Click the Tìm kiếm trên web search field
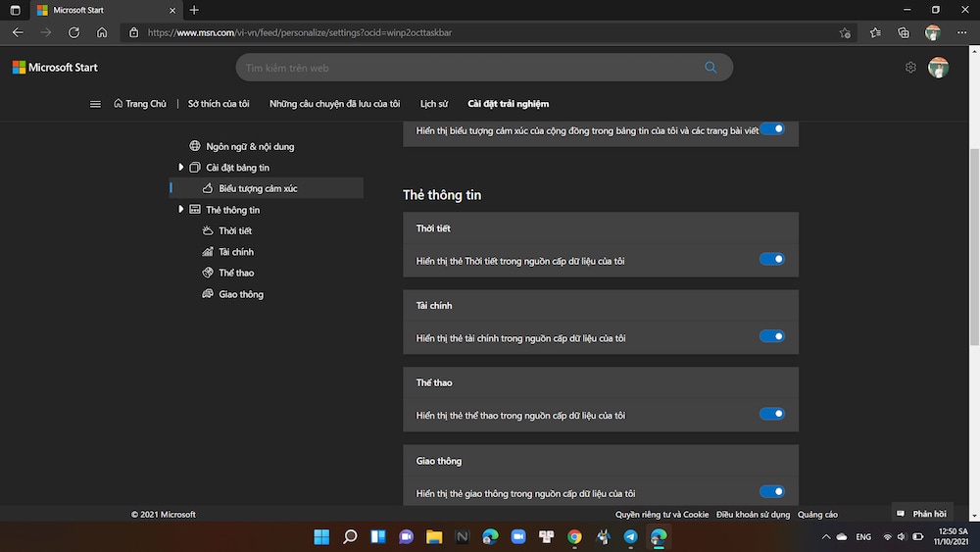This screenshot has width=980, height=552. point(470,68)
